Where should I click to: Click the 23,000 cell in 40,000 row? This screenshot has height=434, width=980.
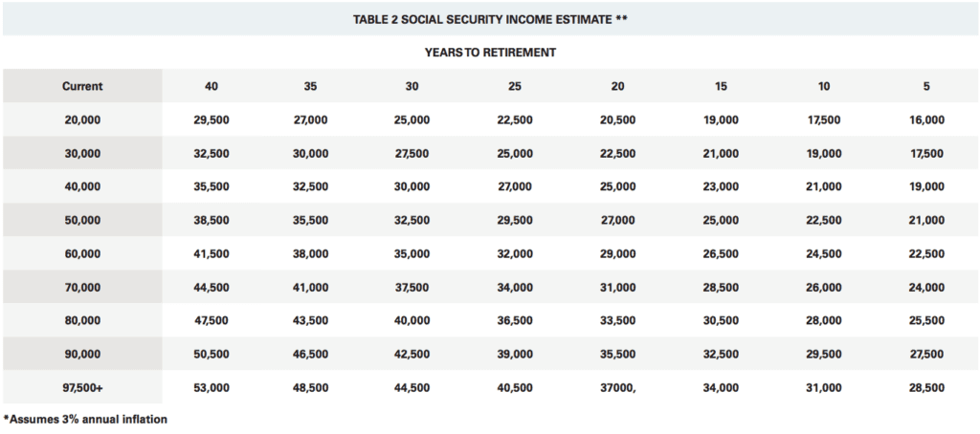pyautogui.click(x=721, y=186)
